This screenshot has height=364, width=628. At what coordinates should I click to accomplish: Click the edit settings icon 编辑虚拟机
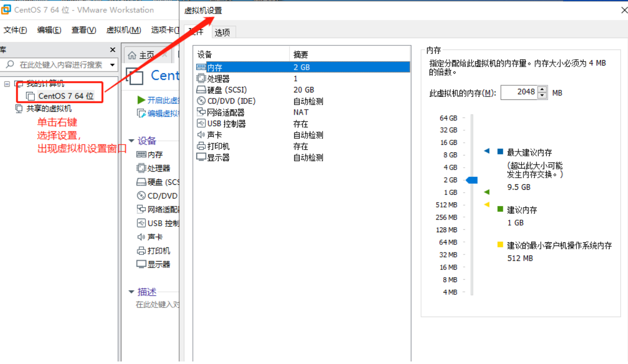click(x=141, y=113)
